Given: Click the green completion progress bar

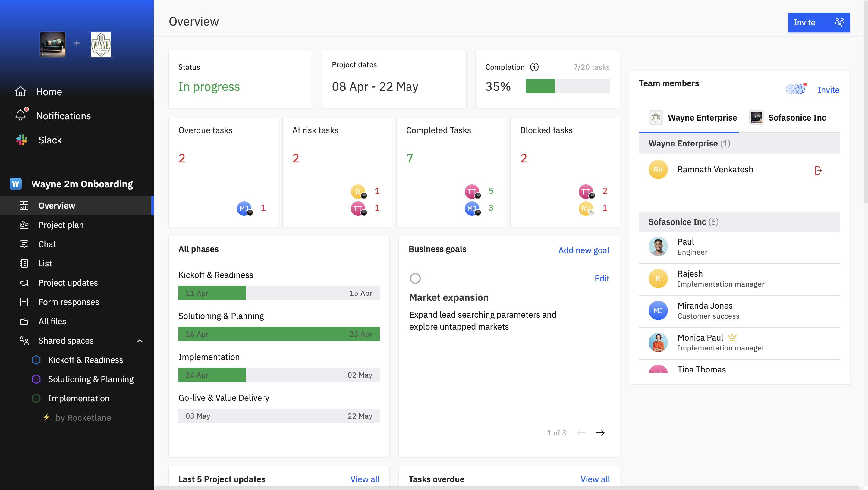Looking at the screenshot, I should [540, 86].
